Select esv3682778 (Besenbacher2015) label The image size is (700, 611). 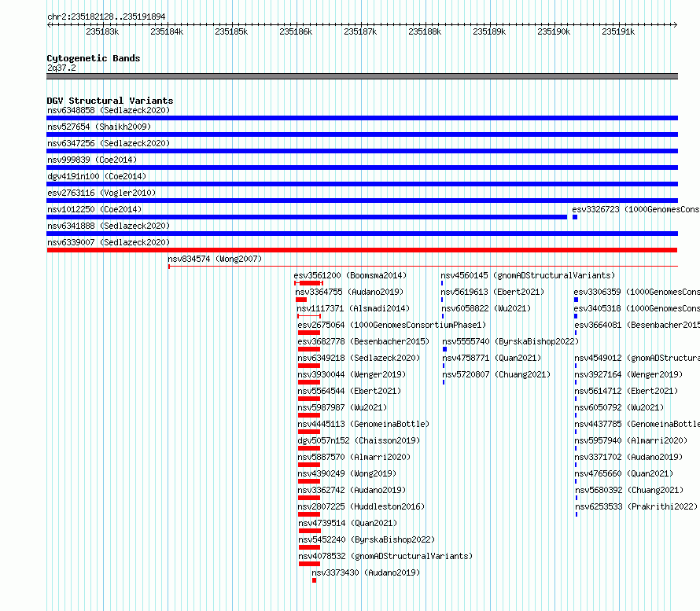363,341
